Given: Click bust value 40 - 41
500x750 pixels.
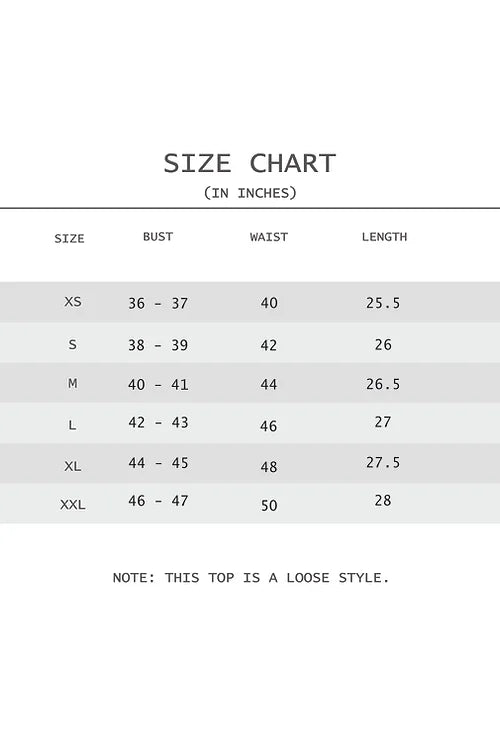Looking at the screenshot, I should [x=158, y=385].
